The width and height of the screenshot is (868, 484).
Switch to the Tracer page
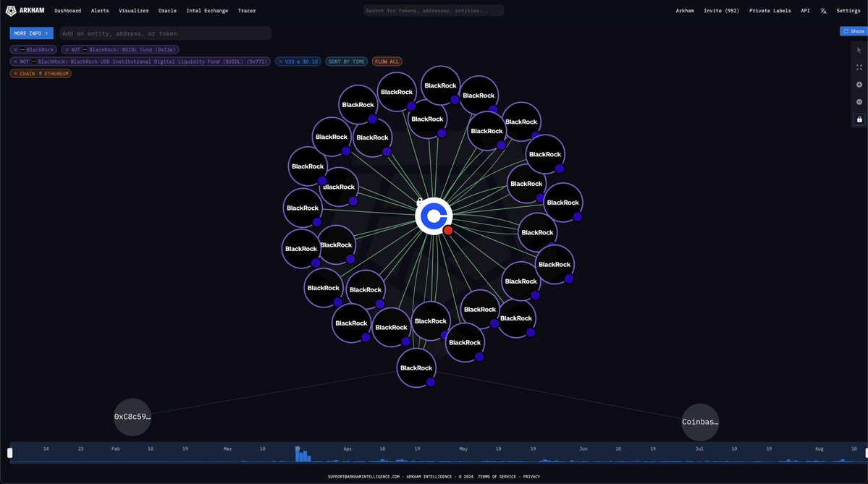click(x=247, y=11)
